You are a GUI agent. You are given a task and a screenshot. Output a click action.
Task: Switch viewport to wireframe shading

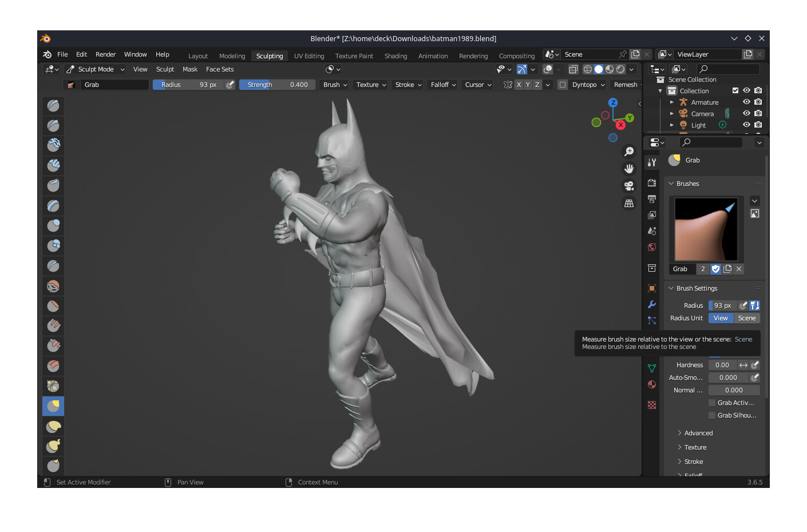588,69
